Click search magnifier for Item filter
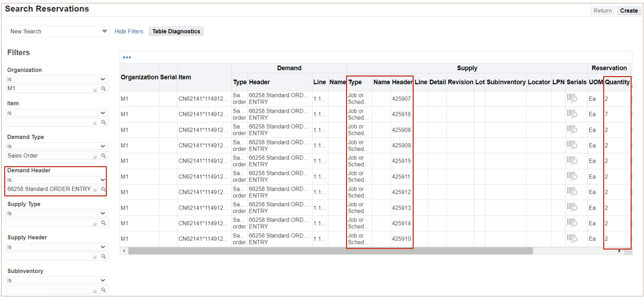 pos(104,122)
